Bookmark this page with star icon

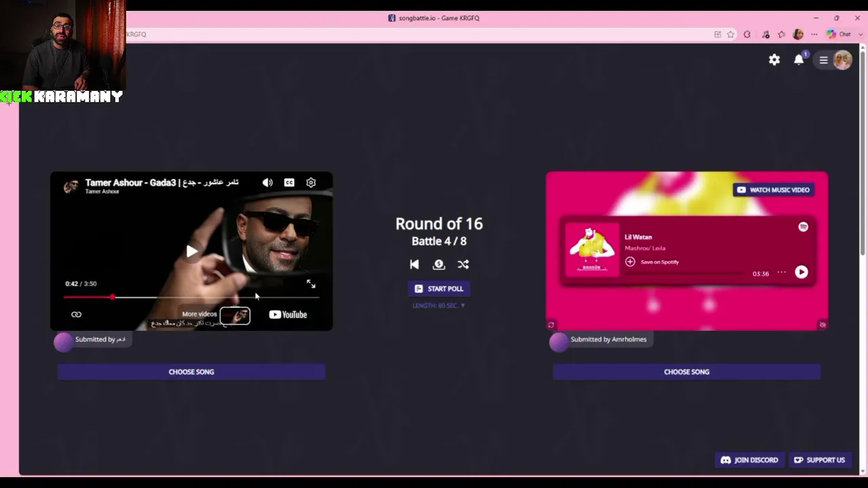click(731, 35)
